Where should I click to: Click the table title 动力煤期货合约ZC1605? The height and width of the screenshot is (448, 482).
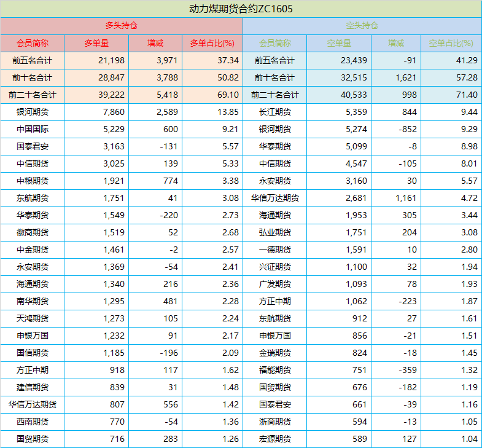(x=241, y=9)
